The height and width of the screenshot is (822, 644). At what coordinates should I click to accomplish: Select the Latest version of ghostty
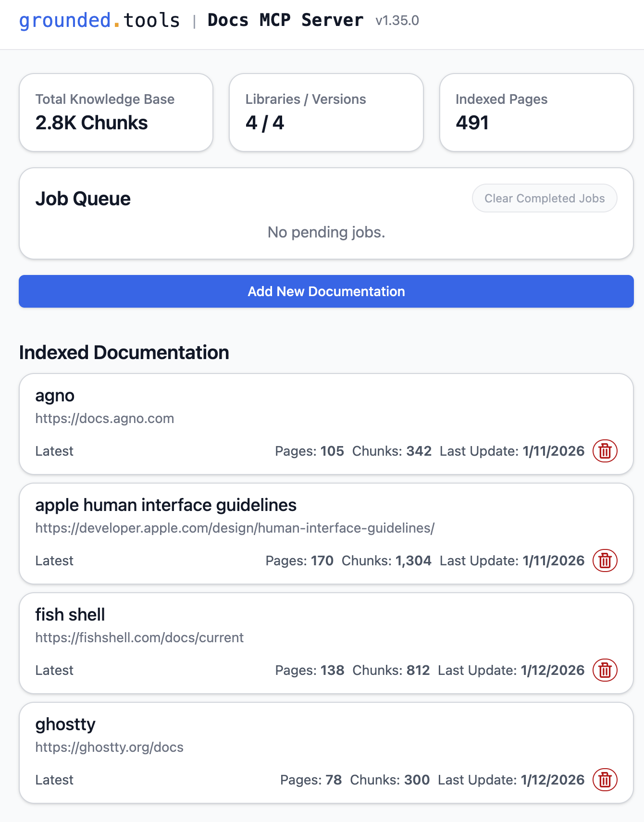(x=54, y=780)
